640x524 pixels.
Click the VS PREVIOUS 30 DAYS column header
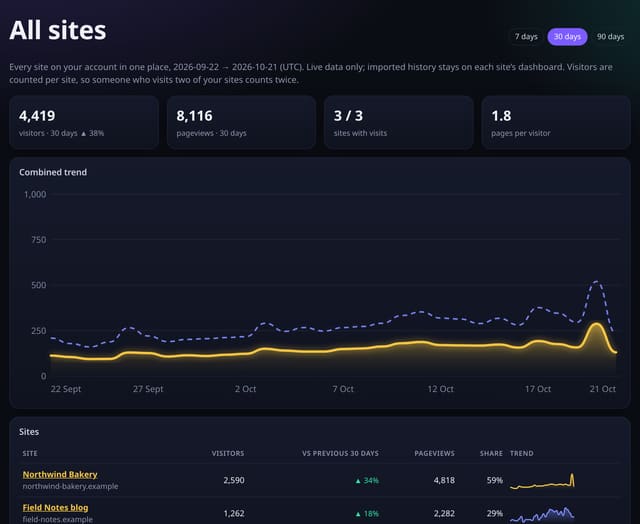click(x=340, y=453)
